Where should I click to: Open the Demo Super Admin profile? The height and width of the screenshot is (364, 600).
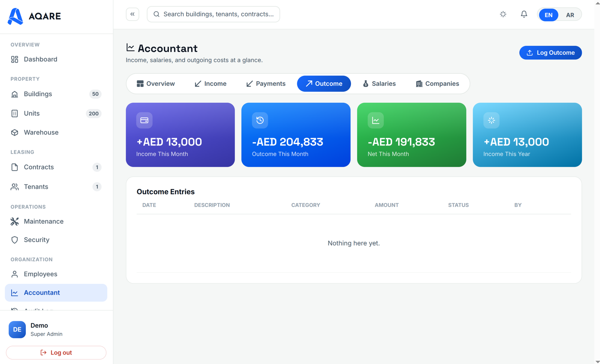tap(56, 330)
